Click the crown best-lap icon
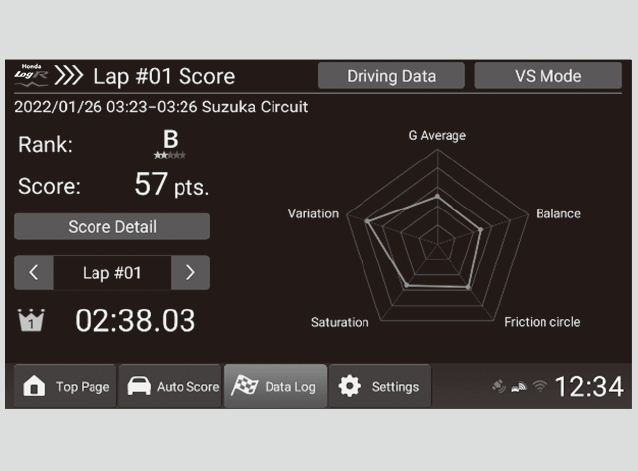The width and height of the screenshot is (638, 471). click(31, 321)
